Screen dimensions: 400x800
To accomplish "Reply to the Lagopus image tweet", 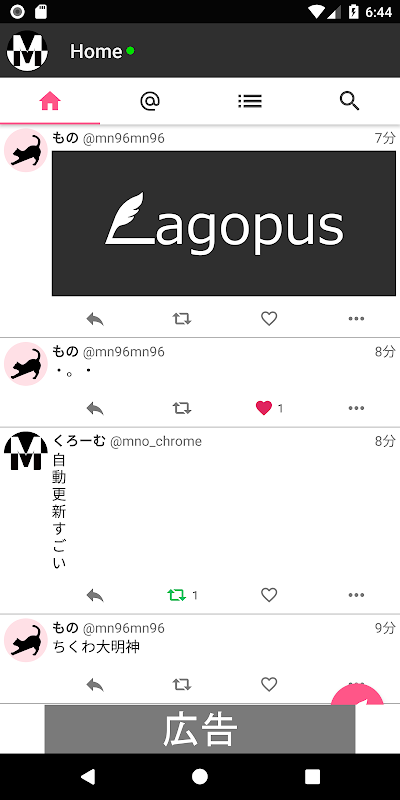I will click(95, 319).
